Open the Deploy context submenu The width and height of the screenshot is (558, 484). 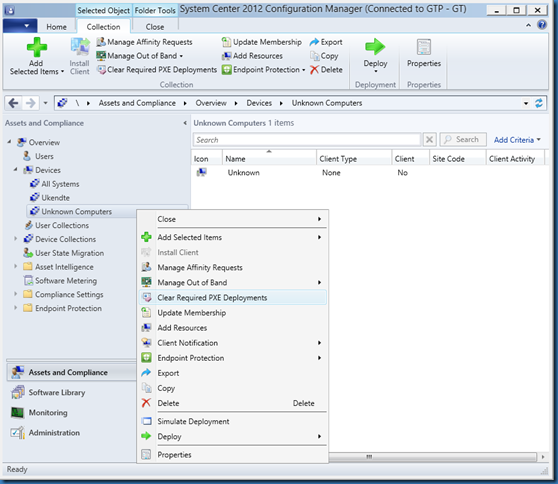coord(232,436)
